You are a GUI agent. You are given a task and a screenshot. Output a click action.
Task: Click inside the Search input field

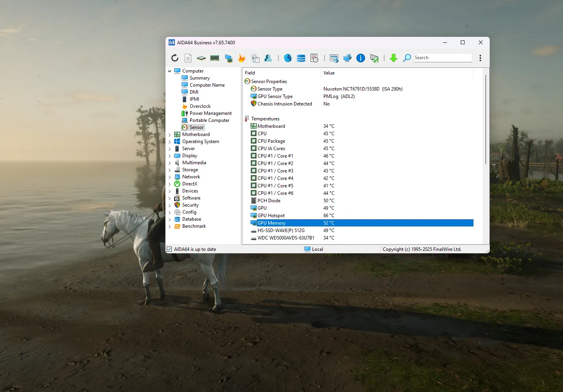pyautogui.click(x=442, y=58)
